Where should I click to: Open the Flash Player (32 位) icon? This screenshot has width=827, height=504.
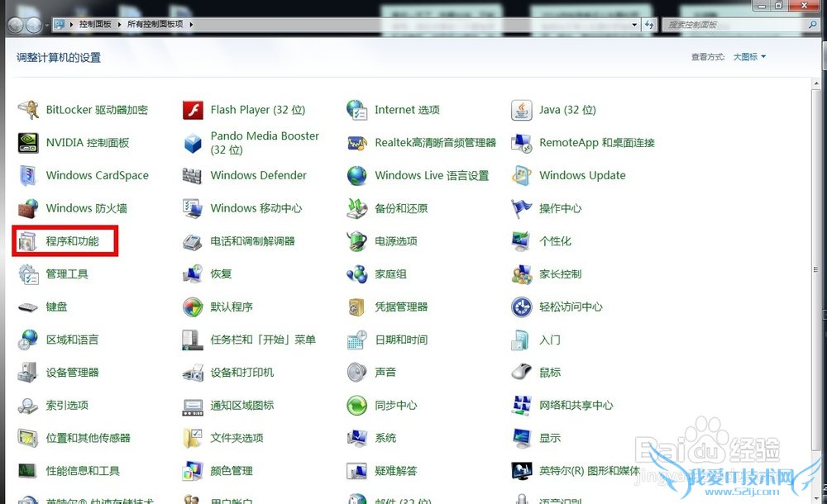[193, 110]
